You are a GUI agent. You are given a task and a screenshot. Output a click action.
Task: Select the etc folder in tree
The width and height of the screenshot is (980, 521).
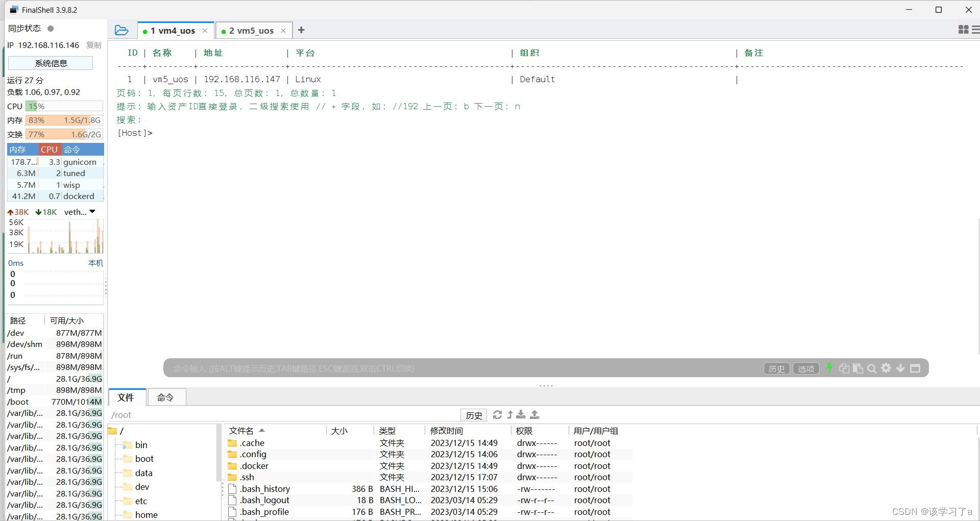(135, 501)
